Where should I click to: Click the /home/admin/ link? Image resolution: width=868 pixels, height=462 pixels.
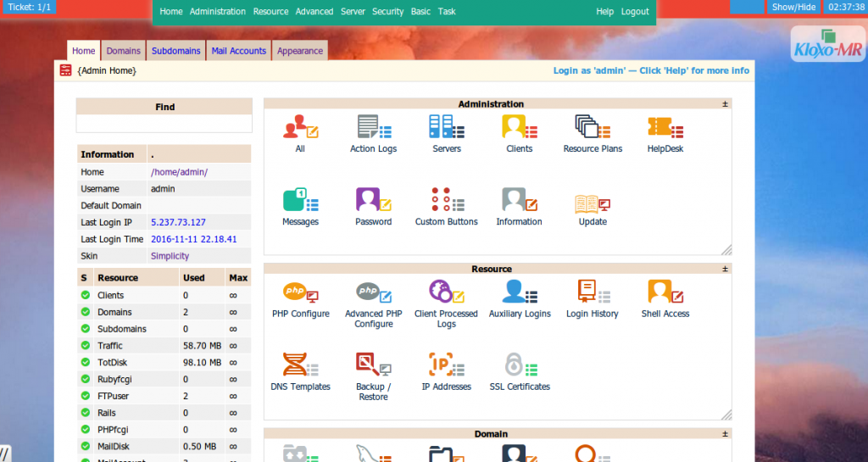(x=180, y=172)
